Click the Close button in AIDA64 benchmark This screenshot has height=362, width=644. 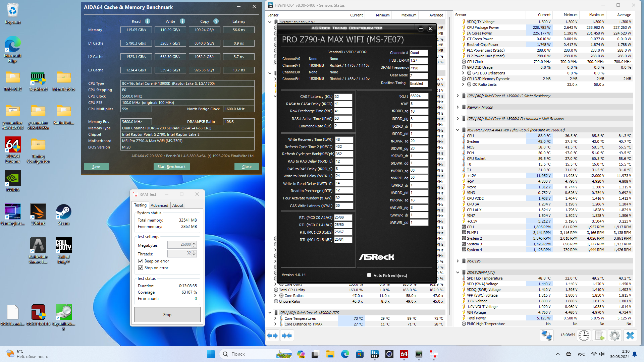point(247,167)
